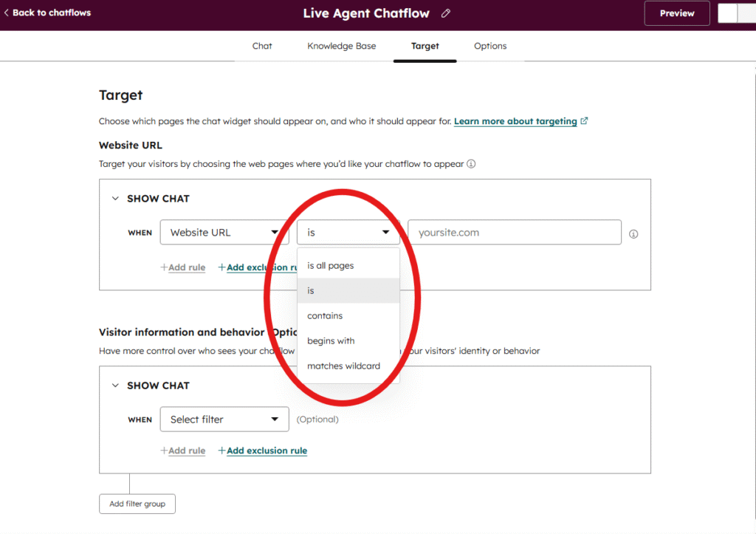This screenshot has height=534, width=756.
Task: Click the info icon beside the yoursite.com field
Action: [633, 232]
